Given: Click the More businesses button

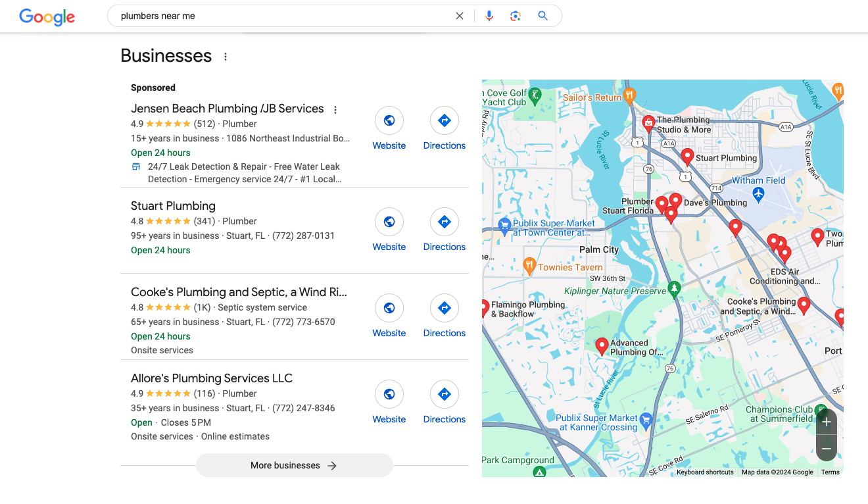Looking at the screenshot, I should (294, 465).
